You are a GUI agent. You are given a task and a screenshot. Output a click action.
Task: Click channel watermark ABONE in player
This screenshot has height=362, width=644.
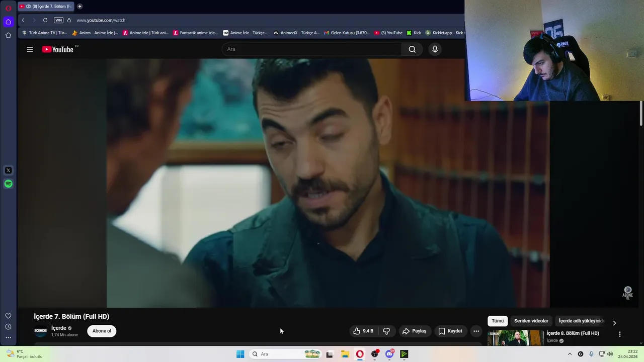[627, 293]
